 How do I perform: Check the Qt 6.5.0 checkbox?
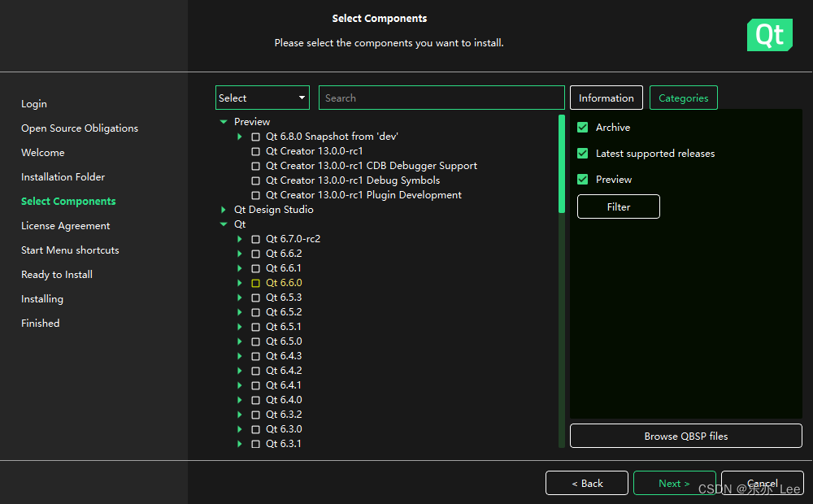[x=255, y=341]
